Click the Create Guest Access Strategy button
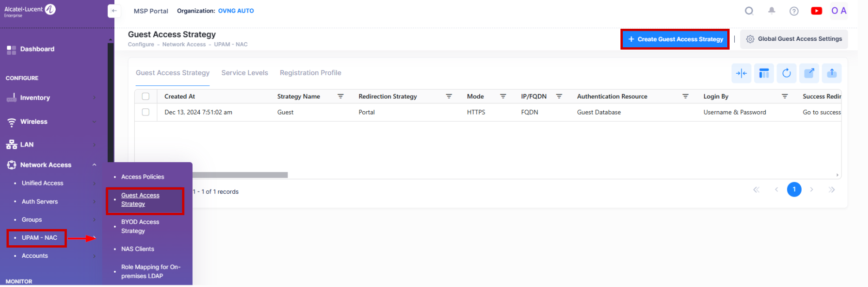 pos(675,39)
